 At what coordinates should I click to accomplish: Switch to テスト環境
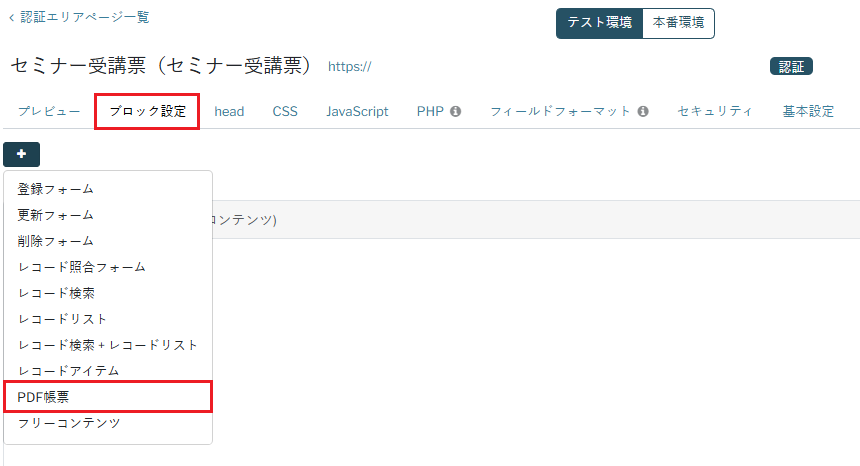pyautogui.click(x=599, y=23)
